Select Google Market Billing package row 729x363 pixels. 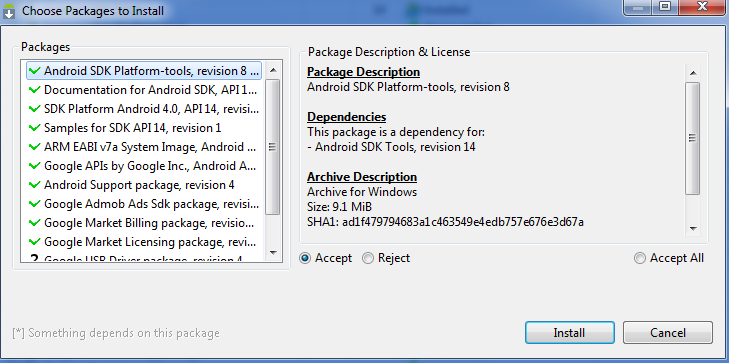[x=144, y=223]
